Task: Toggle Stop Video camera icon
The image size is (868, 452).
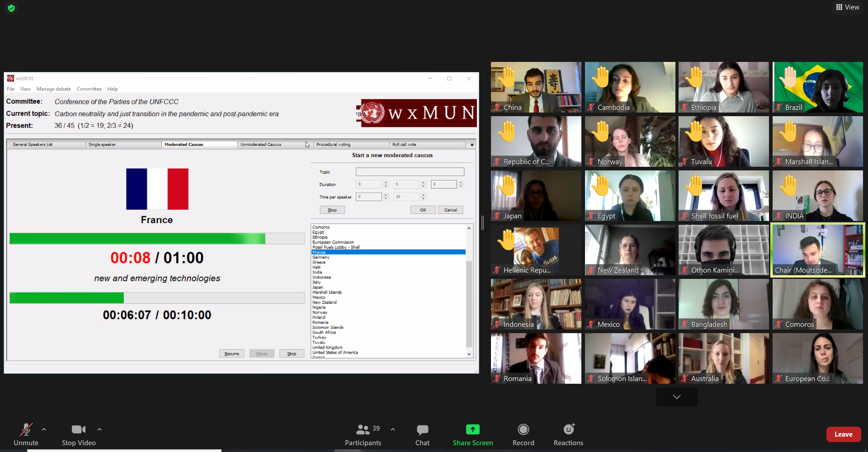Action: (78, 429)
